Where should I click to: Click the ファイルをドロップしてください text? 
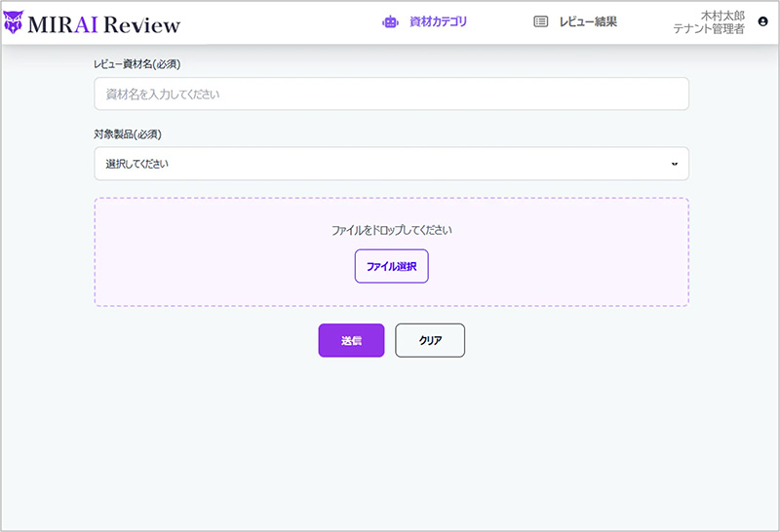(x=391, y=231)
